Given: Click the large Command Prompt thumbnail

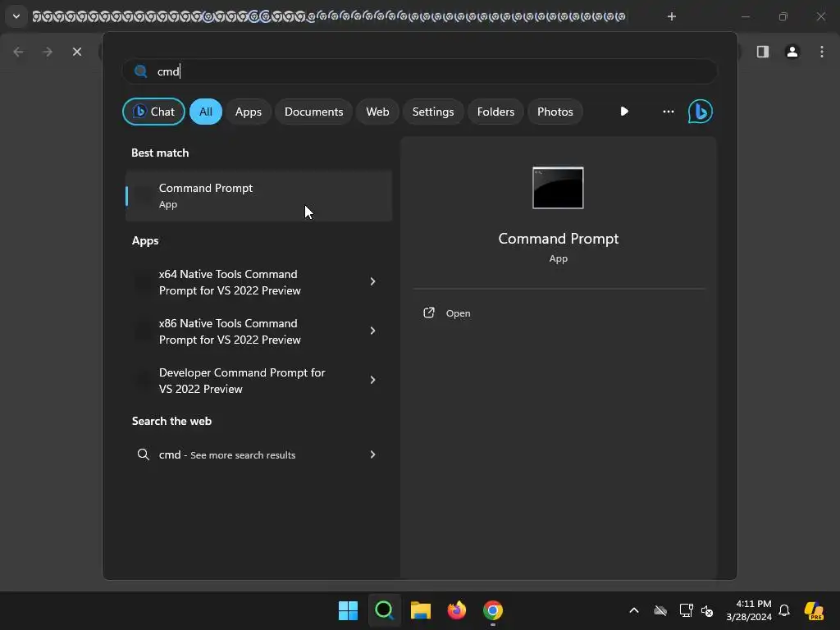Looking at the screenshot, I should pyautogui.click(x=558, y=188).
